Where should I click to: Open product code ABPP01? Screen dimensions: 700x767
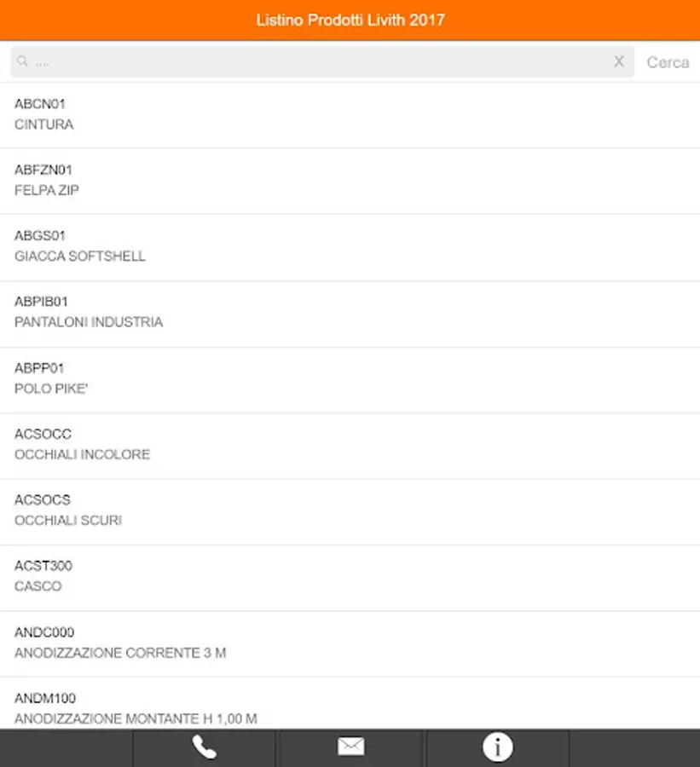click(39, 368)
